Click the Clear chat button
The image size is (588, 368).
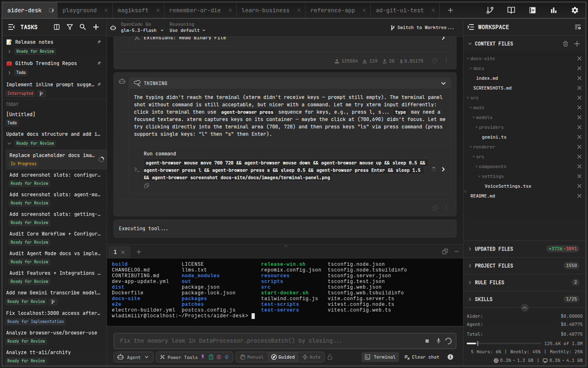coord(422,357)
